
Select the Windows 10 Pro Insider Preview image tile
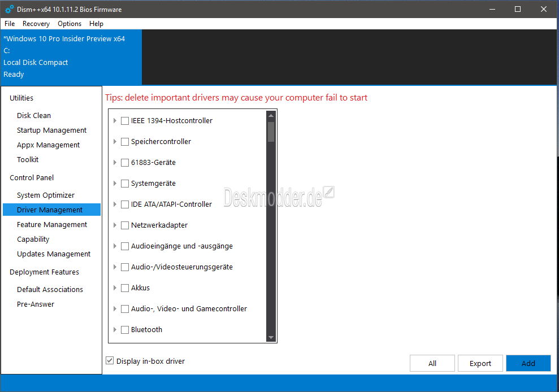point(71,57)
